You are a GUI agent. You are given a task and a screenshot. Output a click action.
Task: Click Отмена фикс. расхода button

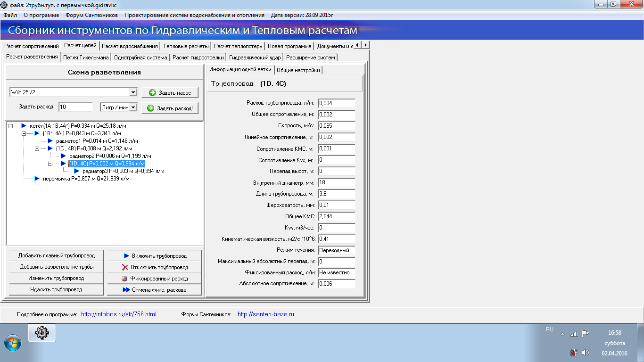(x=154, y=290)
